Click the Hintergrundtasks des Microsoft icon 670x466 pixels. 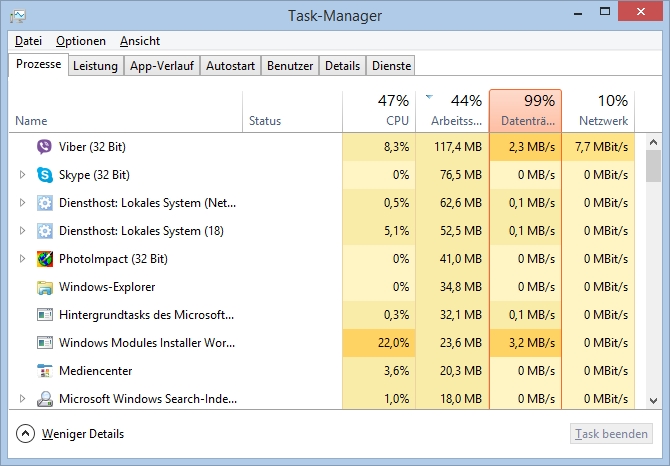(44, 315)
